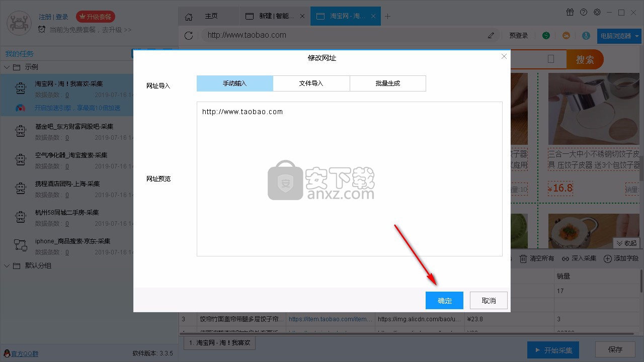The height and width of the screenshot is (362, 644).
Task: Click the 注册 link
Action: coord(45,17)
